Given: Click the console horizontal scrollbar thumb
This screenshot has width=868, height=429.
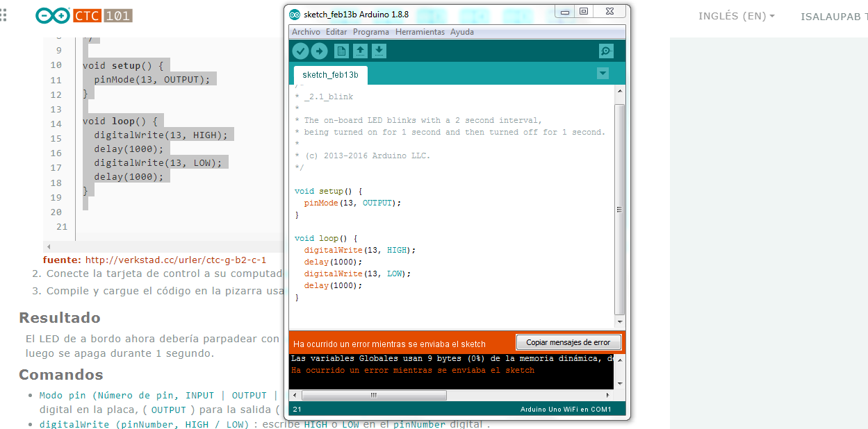Looking at the screenshot, I should tap(374, 395).
